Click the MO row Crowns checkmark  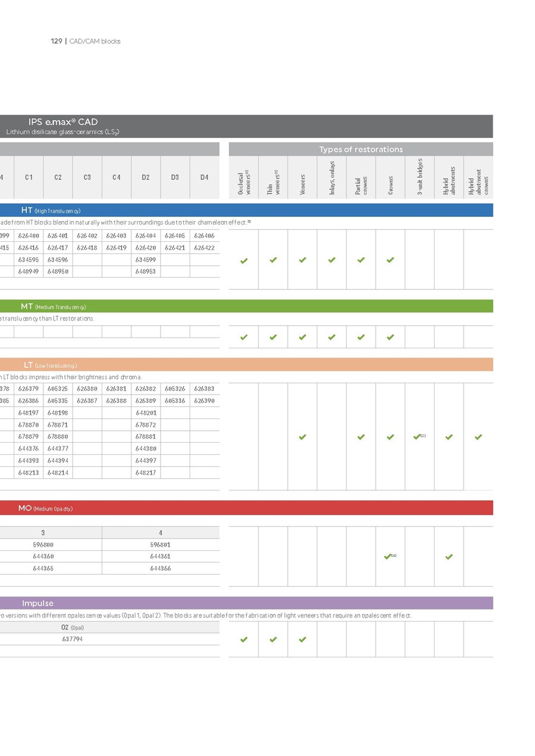[388, 557]
